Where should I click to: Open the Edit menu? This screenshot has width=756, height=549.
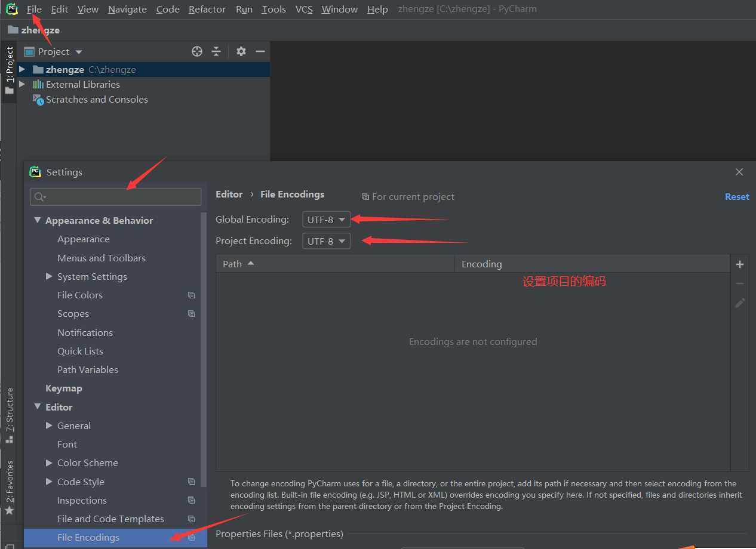click(x=59, y=9)
